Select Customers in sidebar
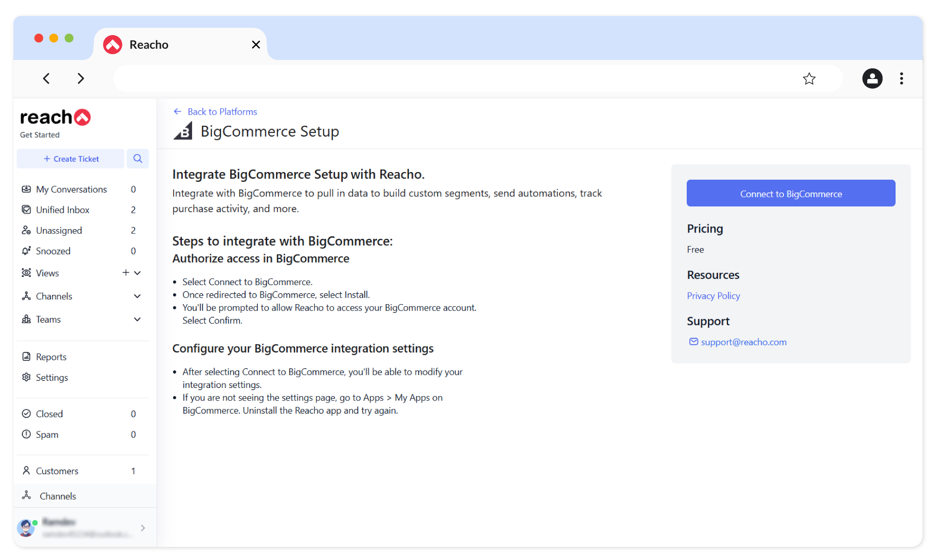 57,471
